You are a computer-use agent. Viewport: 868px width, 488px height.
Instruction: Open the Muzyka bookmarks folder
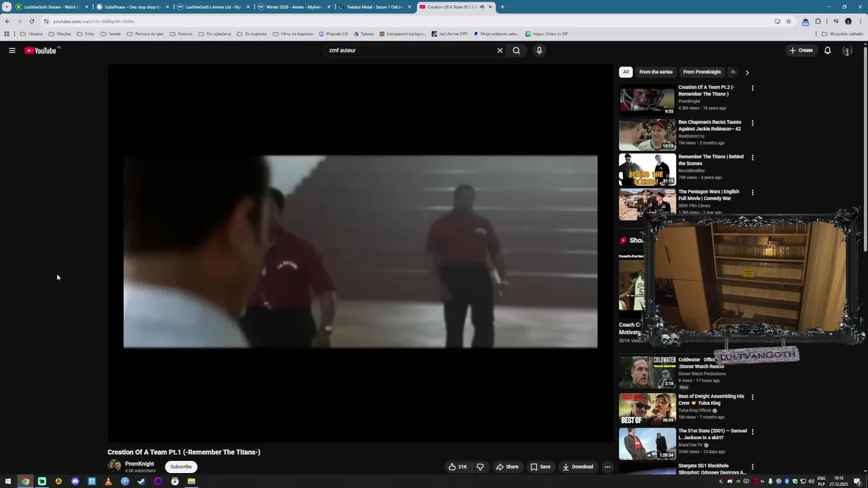coord(60,34)
